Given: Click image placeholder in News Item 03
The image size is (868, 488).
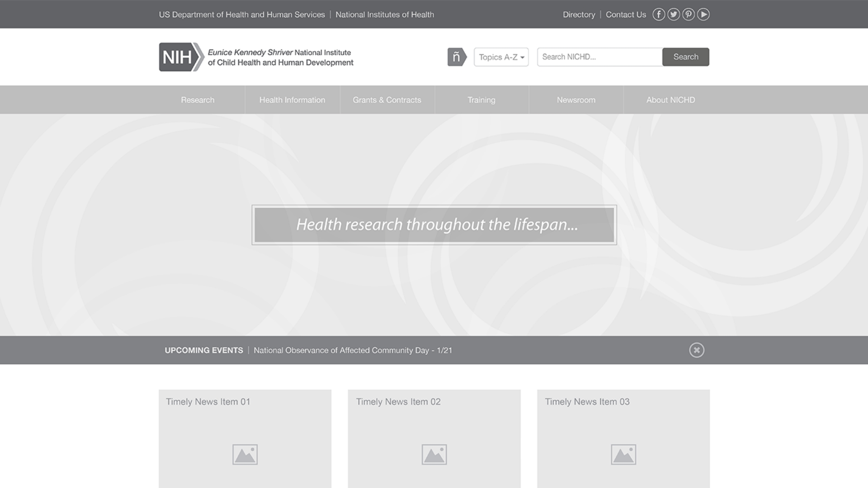Looking at the screenshot, I should click(x=623, y=455).
